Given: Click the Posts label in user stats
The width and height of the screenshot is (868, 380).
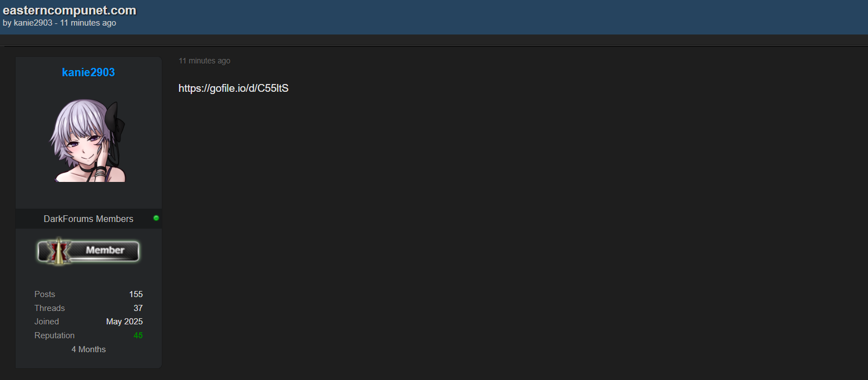Looking at the screenshot, I should coord(45,294).
